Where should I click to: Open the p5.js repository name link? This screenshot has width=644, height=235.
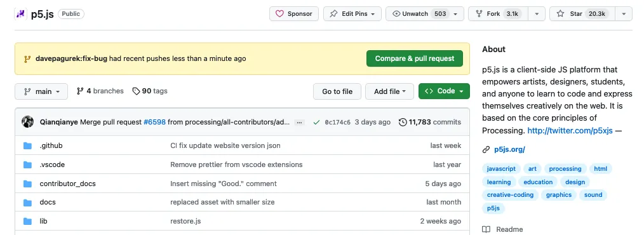(43, 14)
